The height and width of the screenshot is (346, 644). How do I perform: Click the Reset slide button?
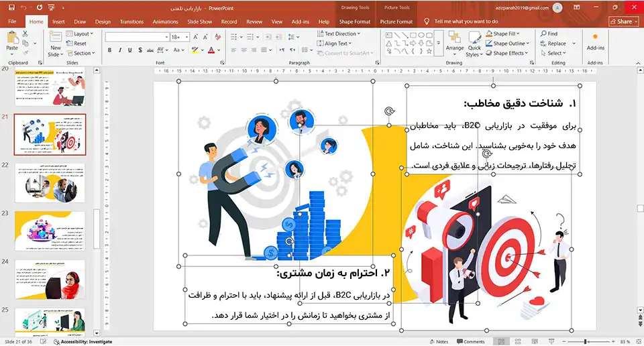point(76,43)
